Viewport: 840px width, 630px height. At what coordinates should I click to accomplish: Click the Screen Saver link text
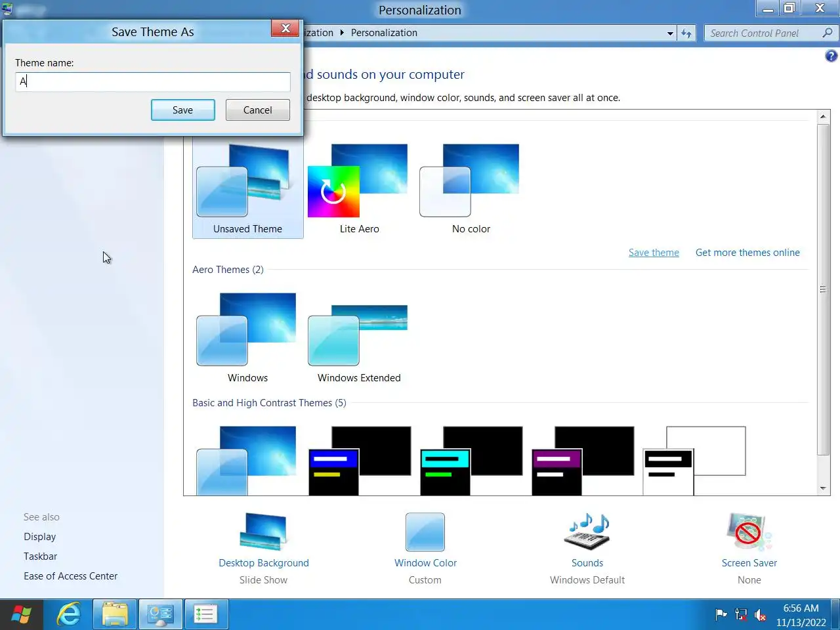749,563
